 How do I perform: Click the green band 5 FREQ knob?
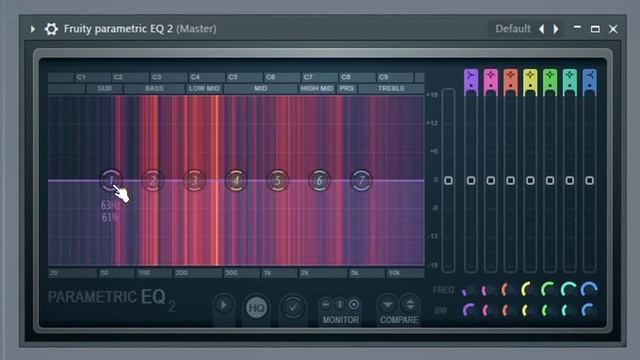(x=549, y=290)
